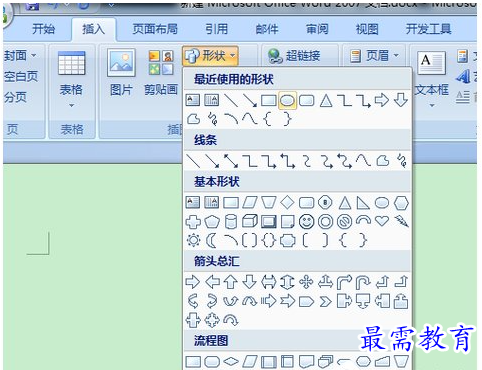482x370 pixels.
Task: Select the cube shape
Action: coord(249,222)
